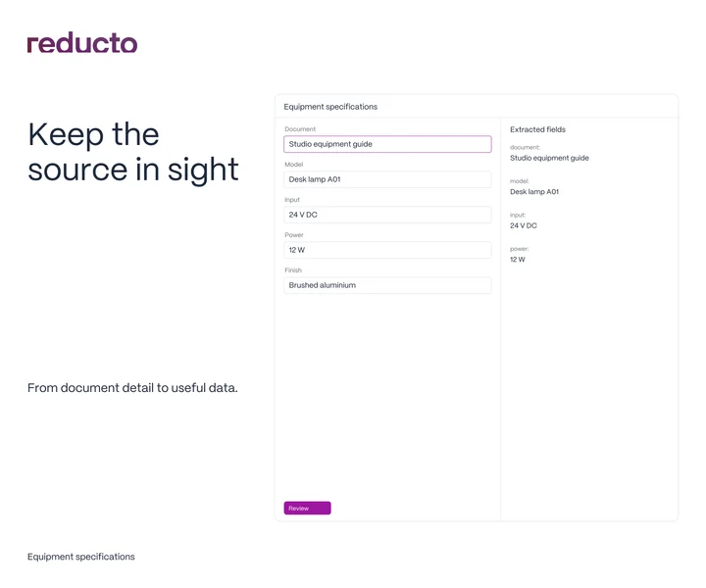Image resolution: width=706 pixels, height=588 pixels.
Task: Select extracted input value 24 V DC
Action: point(524,225)
